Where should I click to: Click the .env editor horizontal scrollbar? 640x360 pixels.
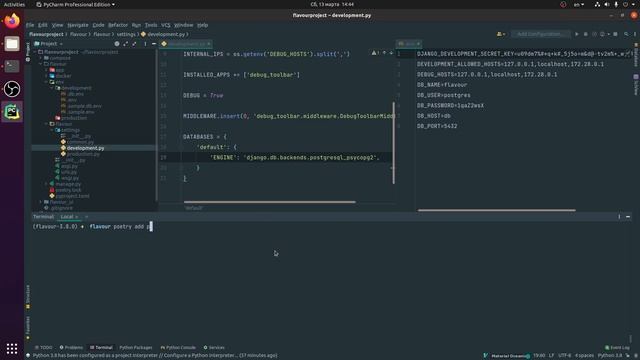coord(496,210)
